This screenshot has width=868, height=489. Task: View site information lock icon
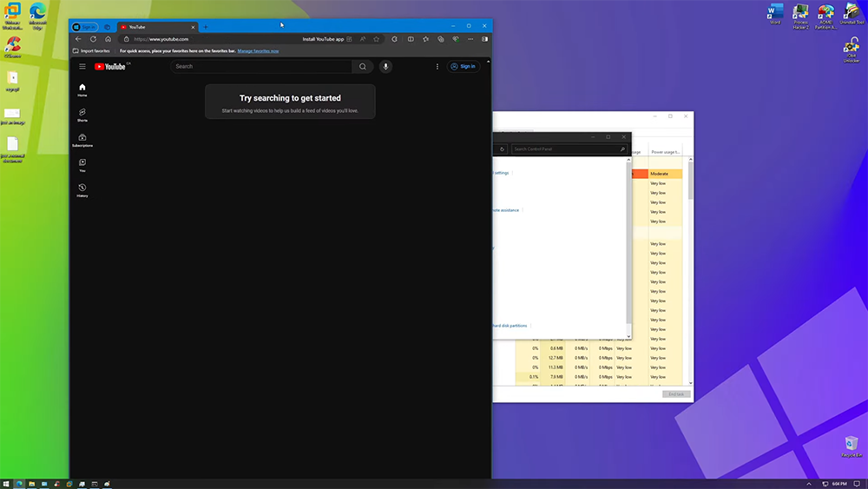pos(126,39)
